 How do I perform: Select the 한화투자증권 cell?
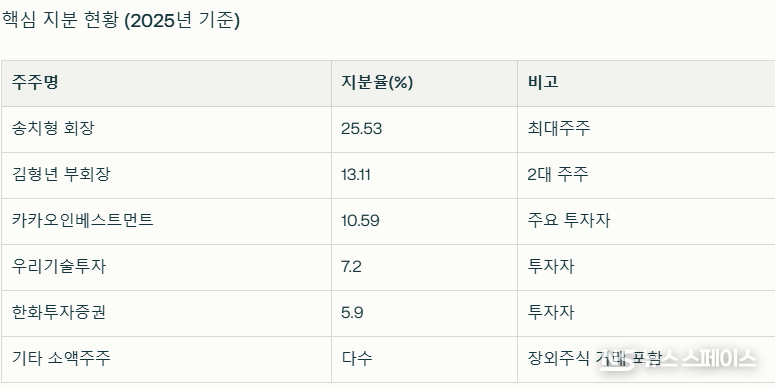click(166, 313)
